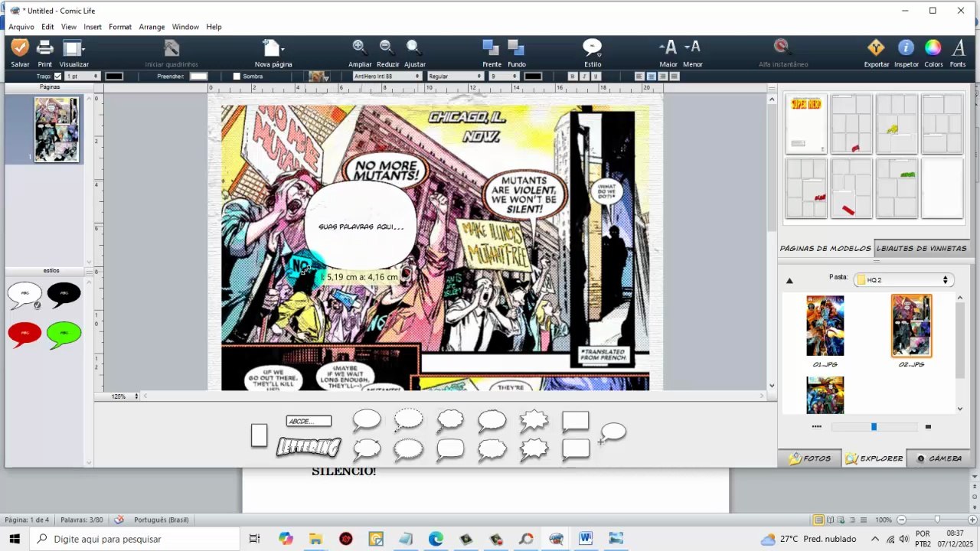Bring object forward with Frente icon

point(491,48)
